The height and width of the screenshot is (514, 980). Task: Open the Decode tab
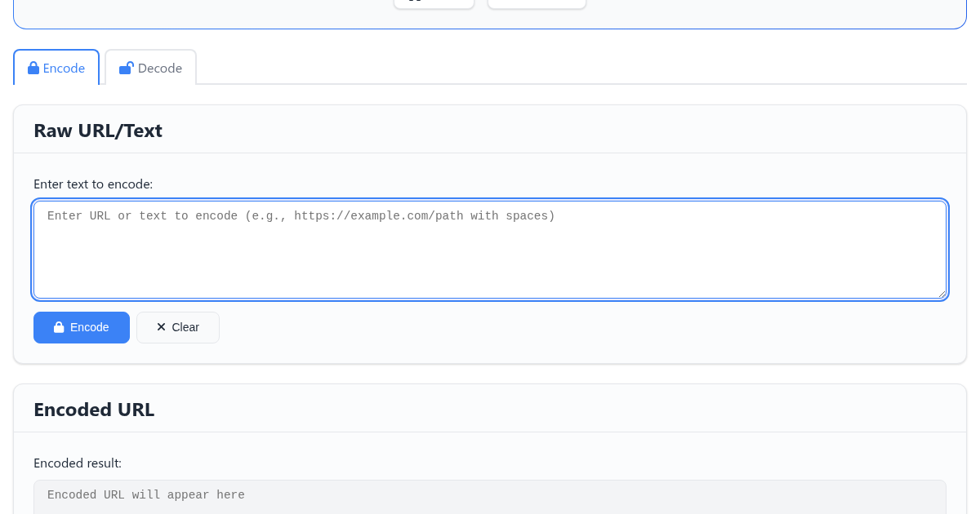pos(150,69)
